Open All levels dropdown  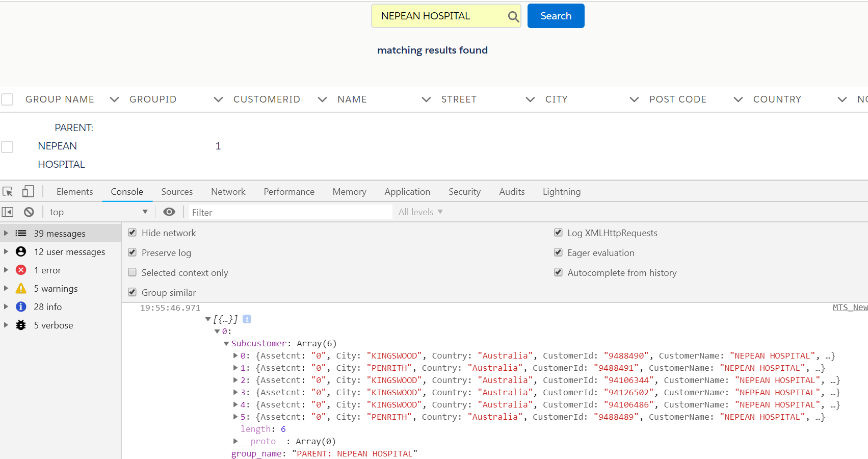coord(420,212)
